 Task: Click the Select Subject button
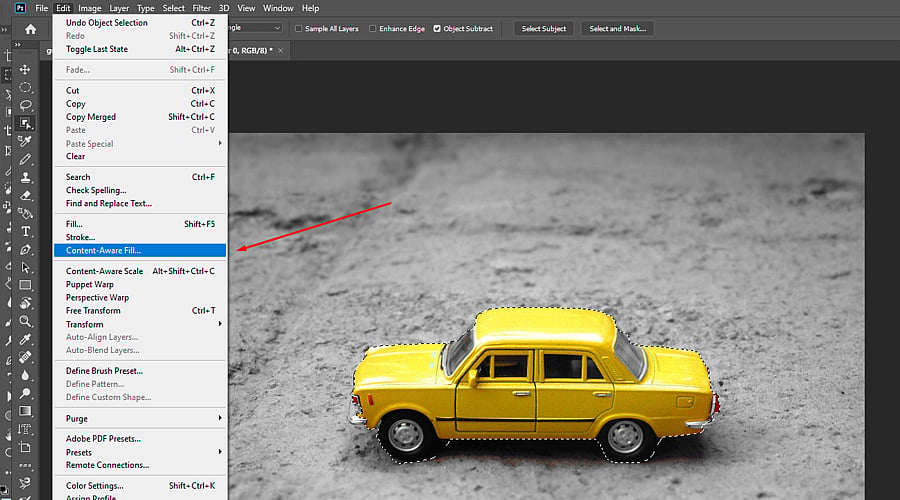click(x=544, y=28)
